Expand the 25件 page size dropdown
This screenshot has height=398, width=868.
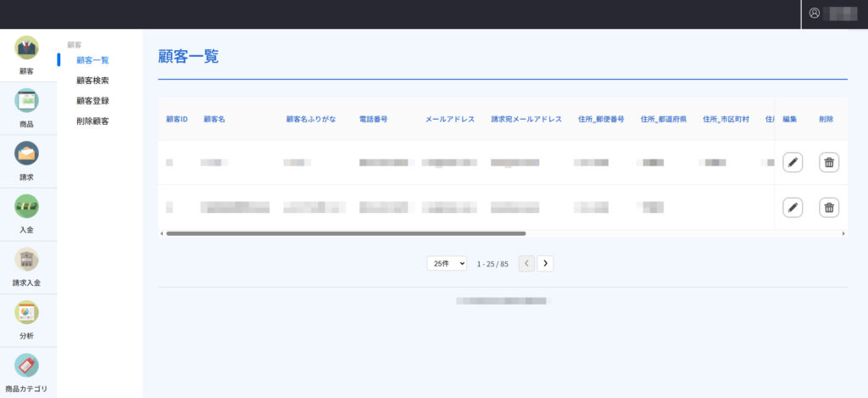[x=447, y=264]
